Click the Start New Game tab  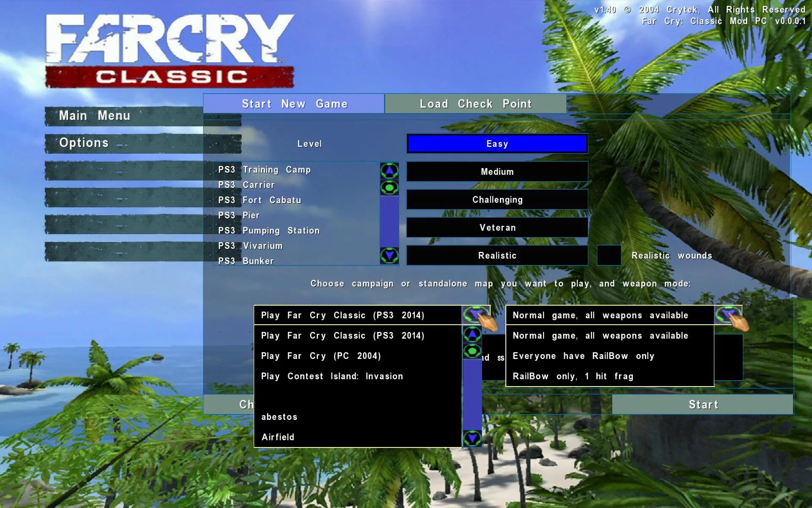coord(295,104)
